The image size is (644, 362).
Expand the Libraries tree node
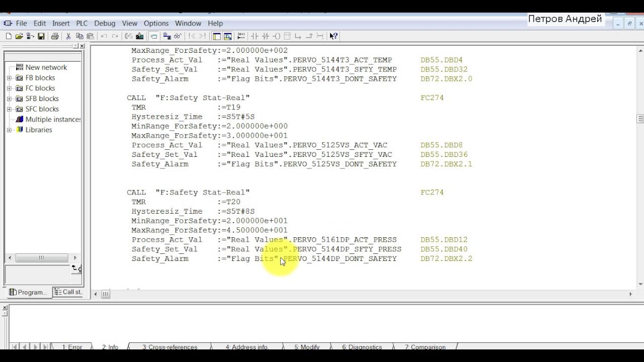[x=9, y=130]
